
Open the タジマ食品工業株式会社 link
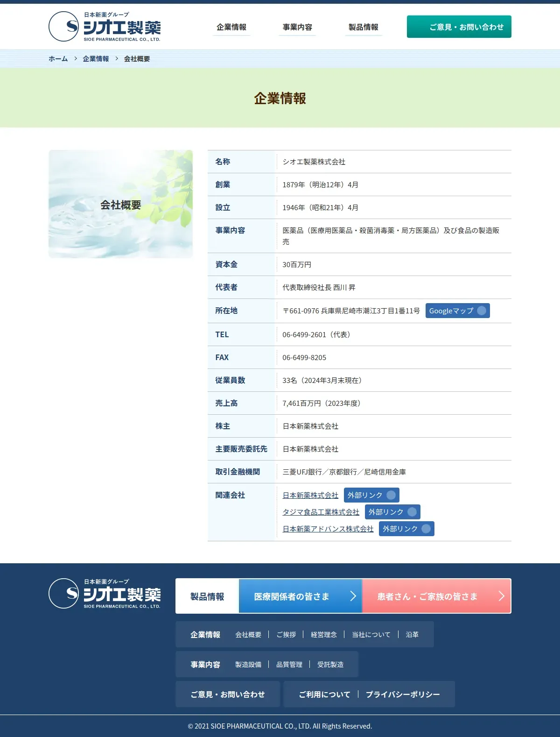point(321,512)
